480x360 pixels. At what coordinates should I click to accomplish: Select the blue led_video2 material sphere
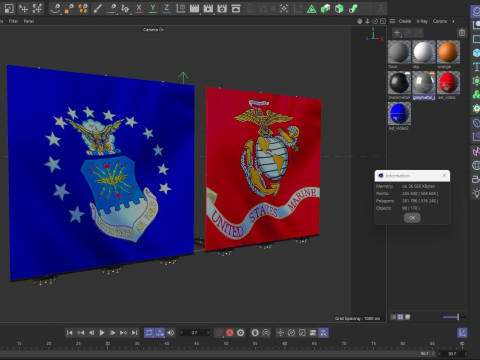click(399, 113)
